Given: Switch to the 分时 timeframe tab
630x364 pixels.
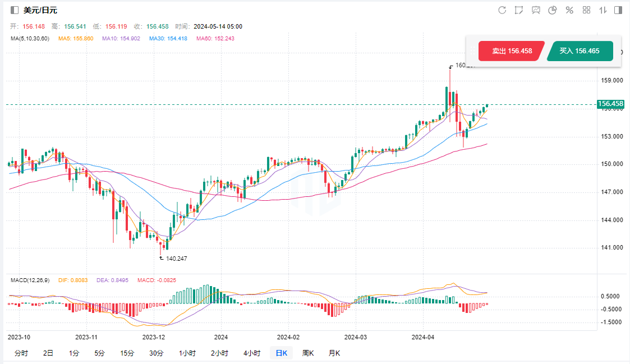Looking at the screenshot, I should pos(21,353).
